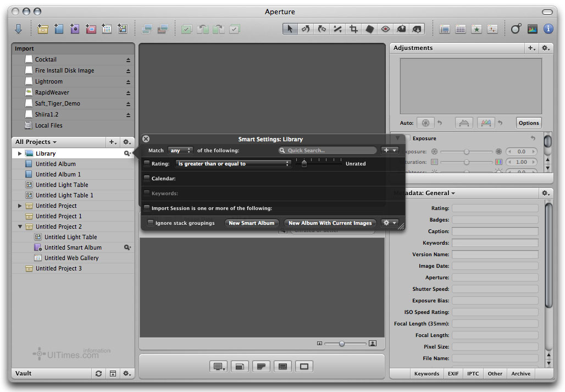Viewport: 565px width, 392px height.
Task: Select the Straighten tool
Action: tap(337, 29)
